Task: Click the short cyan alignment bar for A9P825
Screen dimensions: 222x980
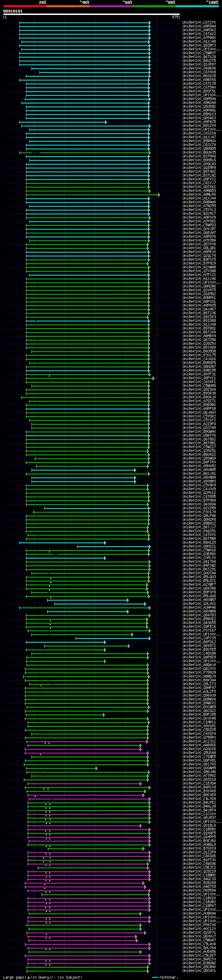Action: click(63, 122)
